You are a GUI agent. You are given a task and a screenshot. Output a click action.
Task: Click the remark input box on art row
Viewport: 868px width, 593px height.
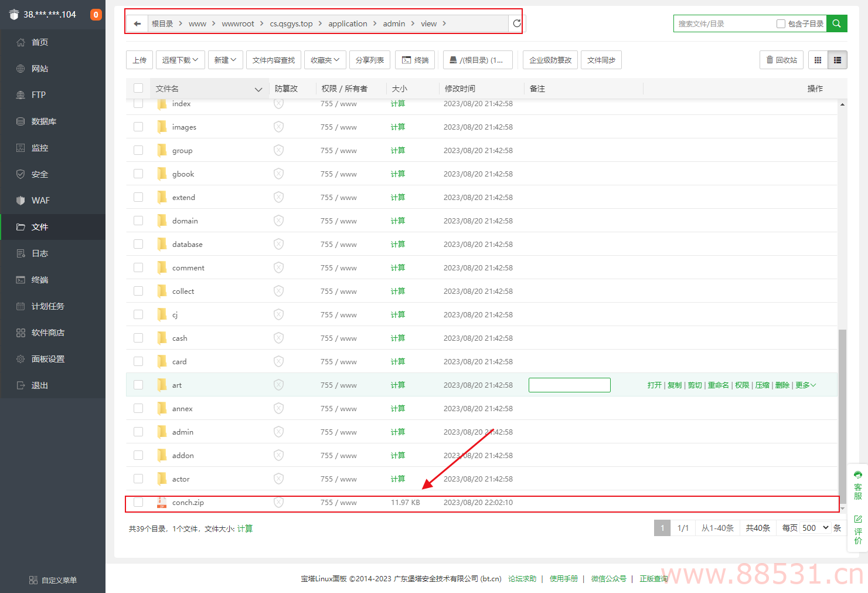pos(570,385)
